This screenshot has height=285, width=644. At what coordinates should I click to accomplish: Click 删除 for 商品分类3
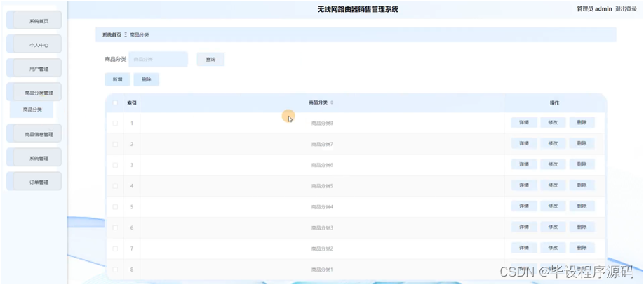click(x=582, y=227)
